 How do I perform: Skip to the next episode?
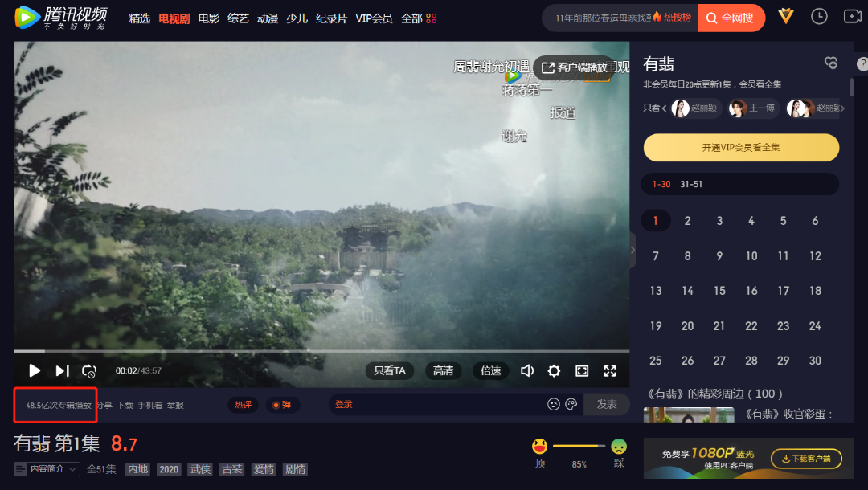62,370
